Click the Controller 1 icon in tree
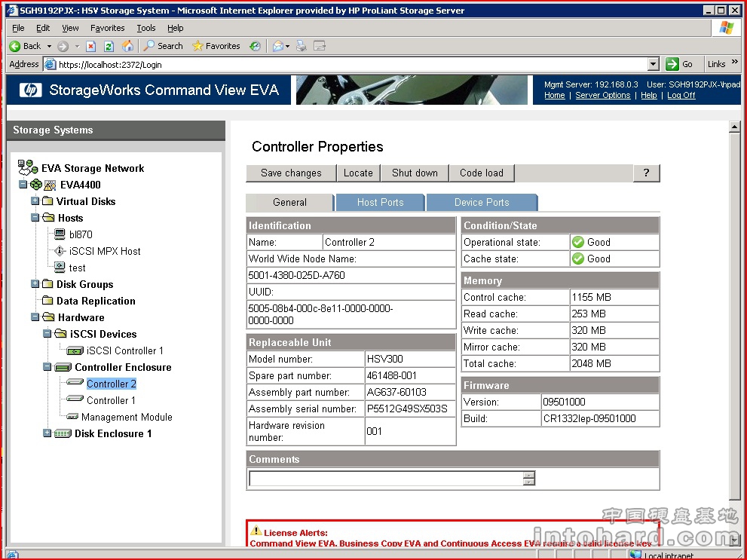The width and height of the screenshot is (747, 560). (x=75, y=399)
